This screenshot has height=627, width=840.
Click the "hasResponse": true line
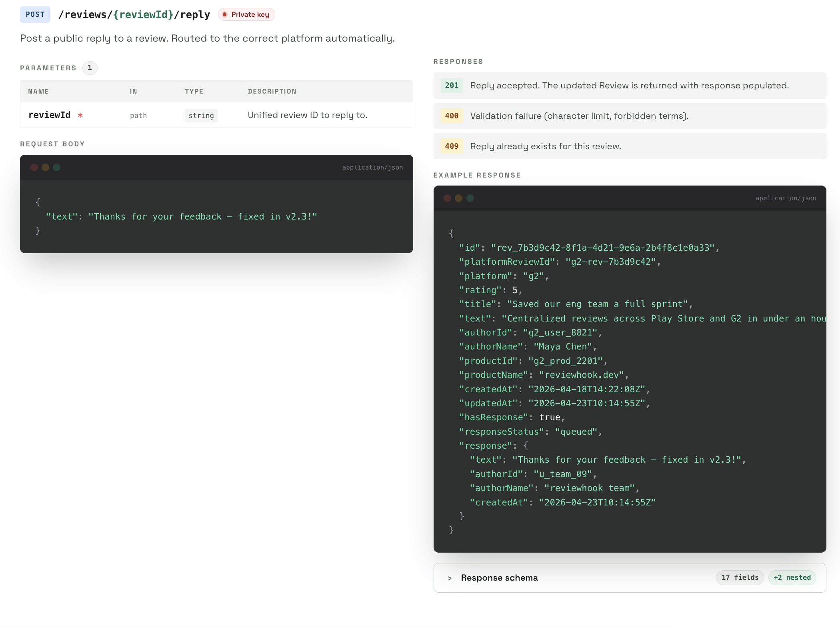(512, 417)
